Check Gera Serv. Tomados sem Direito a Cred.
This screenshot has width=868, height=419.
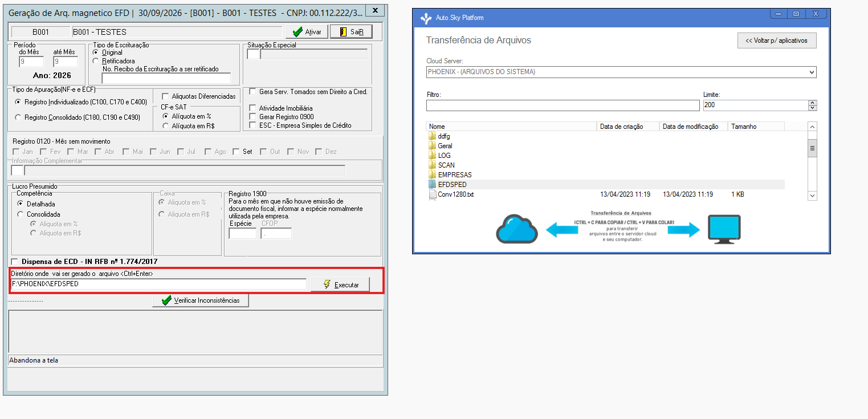(x=253, y=91)
